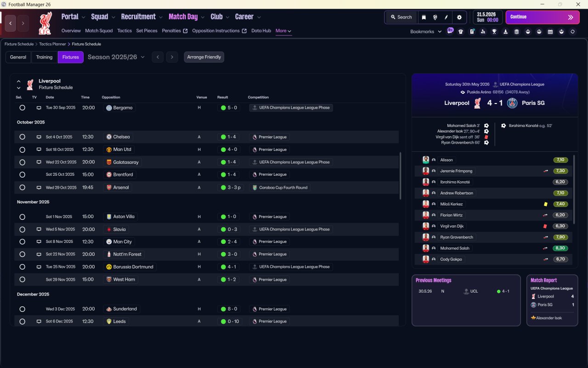The image size is (588, 368).
Task: Go to previous season with left arrow
Action: [x=158, y=57]
